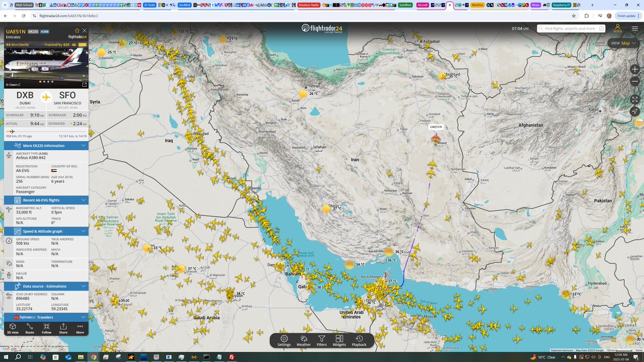Expand Speed & Altitude graph section
The image size is (644, 362).
click(46, 231)
